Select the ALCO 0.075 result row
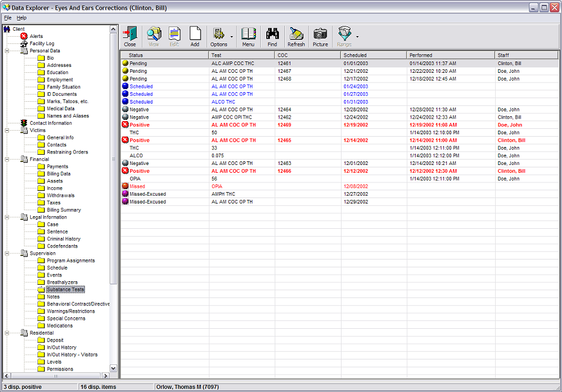 [339, 155]
